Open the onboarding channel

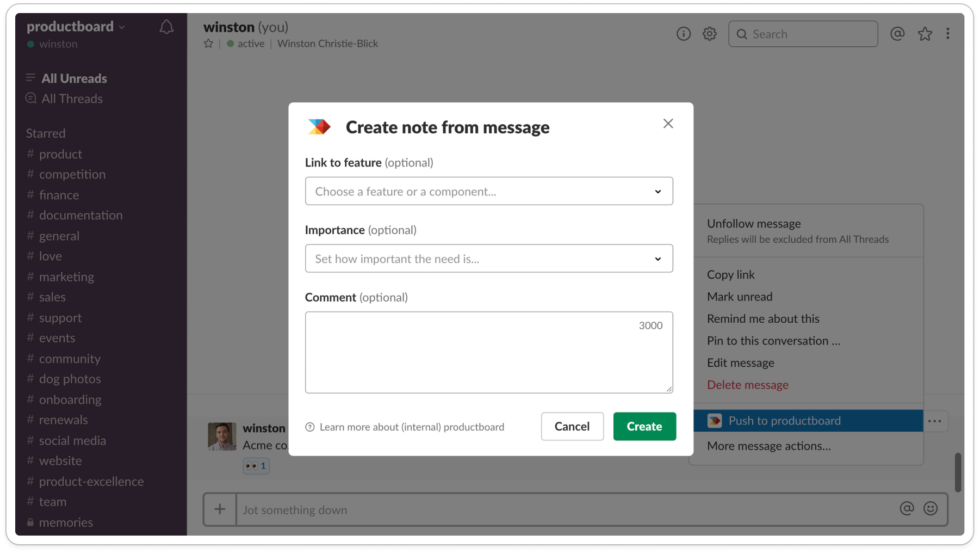[64, 400]
